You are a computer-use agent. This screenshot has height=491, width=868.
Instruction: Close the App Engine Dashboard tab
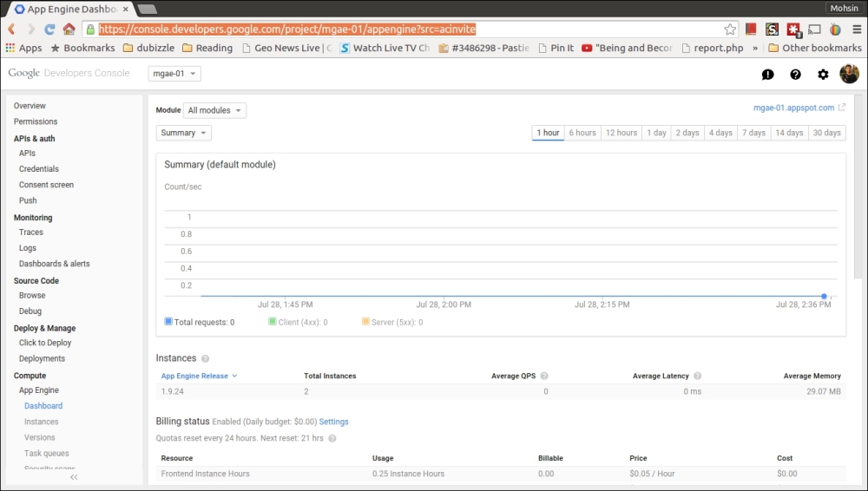click(126, 10)
